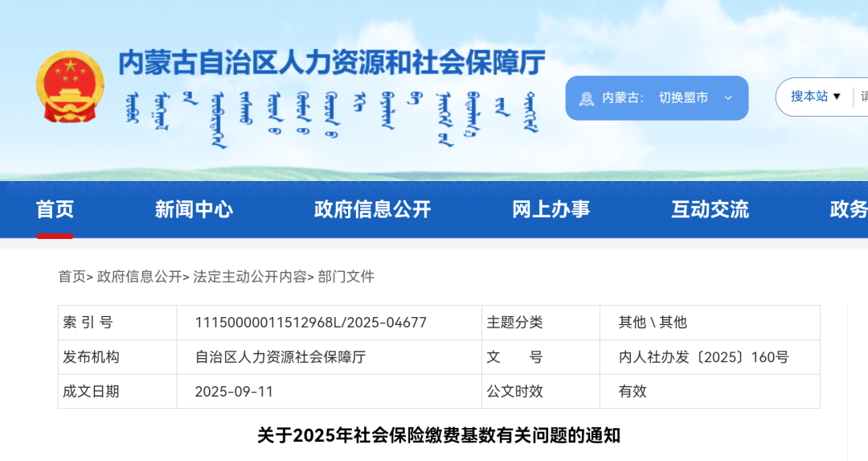Click the 主题分类 label cell
This screenshot has width=868, height=461.
coord(541,323)
